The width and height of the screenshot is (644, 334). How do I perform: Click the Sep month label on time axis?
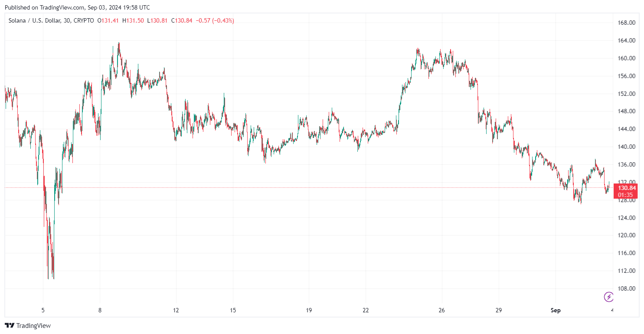556,310
